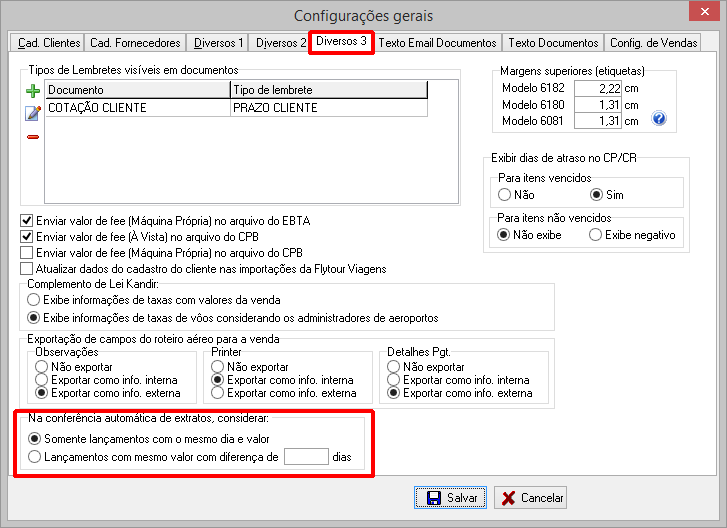Image resolution: width=727 pixels, height=528 pixels.
Task: Edit the selected reminder with pencil icon
Action: pos(32,113)
